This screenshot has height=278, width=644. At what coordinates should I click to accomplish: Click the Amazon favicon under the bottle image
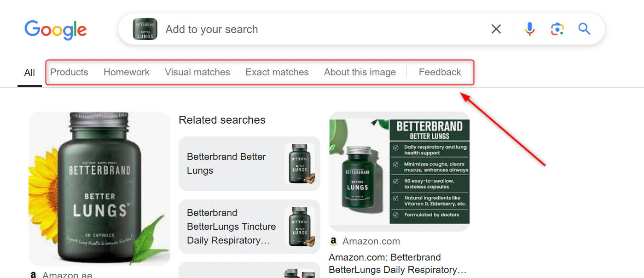coord(34,274)
